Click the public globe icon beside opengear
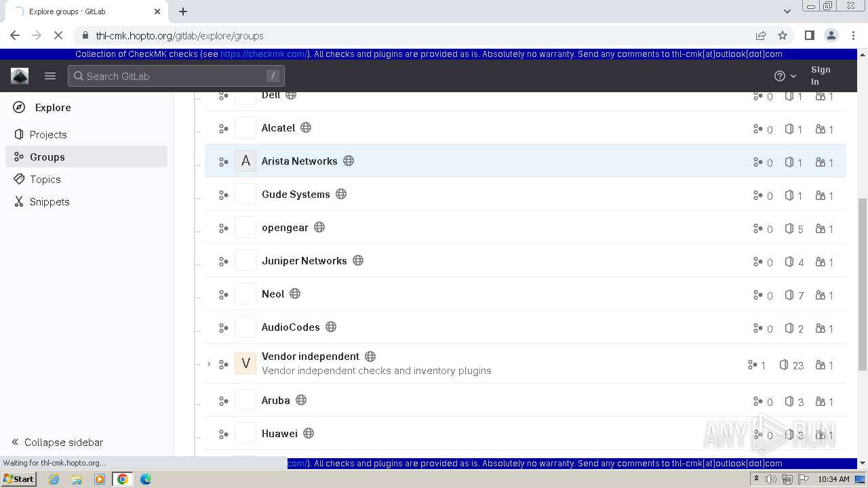This screenshot has height=488, width=868. pos(319,227)
